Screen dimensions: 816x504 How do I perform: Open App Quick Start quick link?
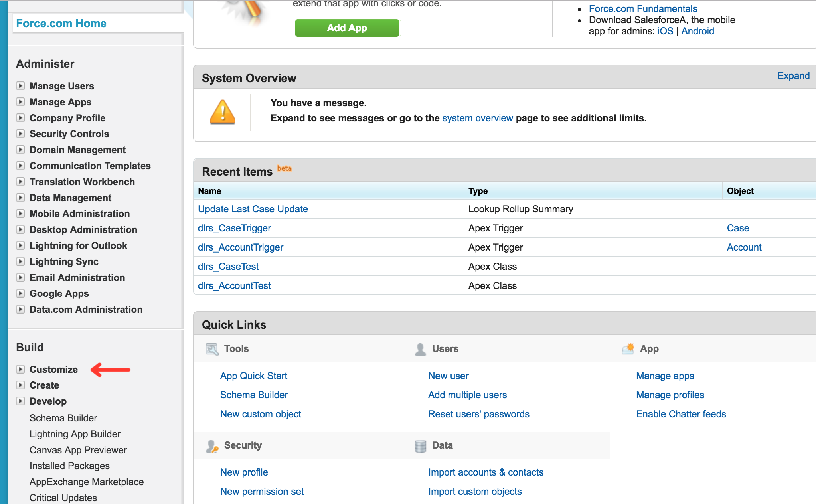[254, 376]
